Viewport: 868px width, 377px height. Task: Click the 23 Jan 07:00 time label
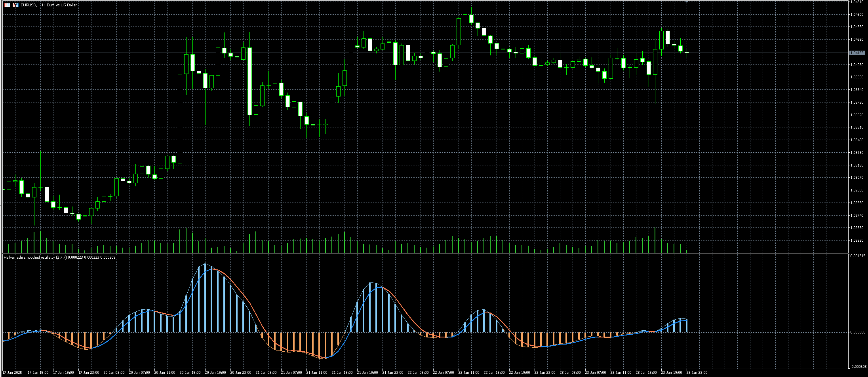pos(596,373)
